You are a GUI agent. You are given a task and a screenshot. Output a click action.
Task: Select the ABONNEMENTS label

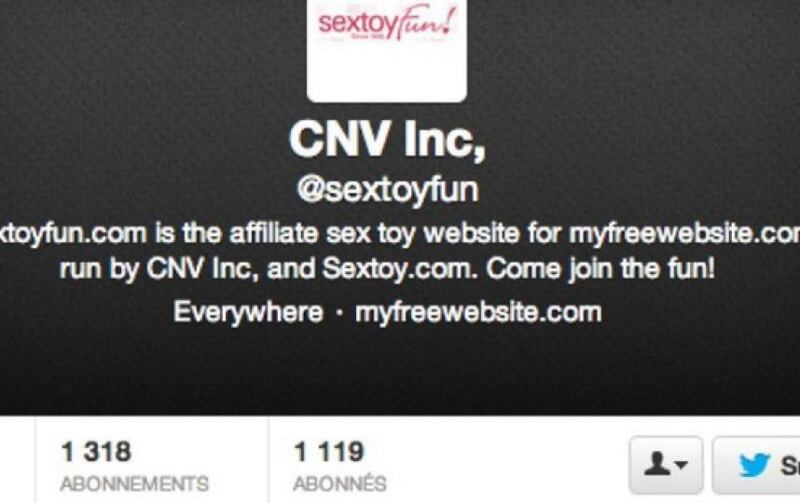pyautogui.click(x=135, y=484)
